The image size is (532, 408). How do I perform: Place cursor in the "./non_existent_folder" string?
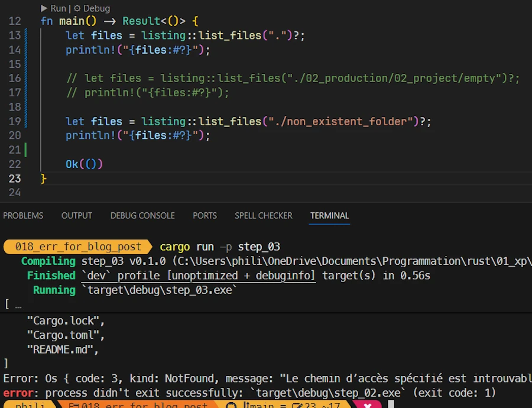[x=338, y=121]
